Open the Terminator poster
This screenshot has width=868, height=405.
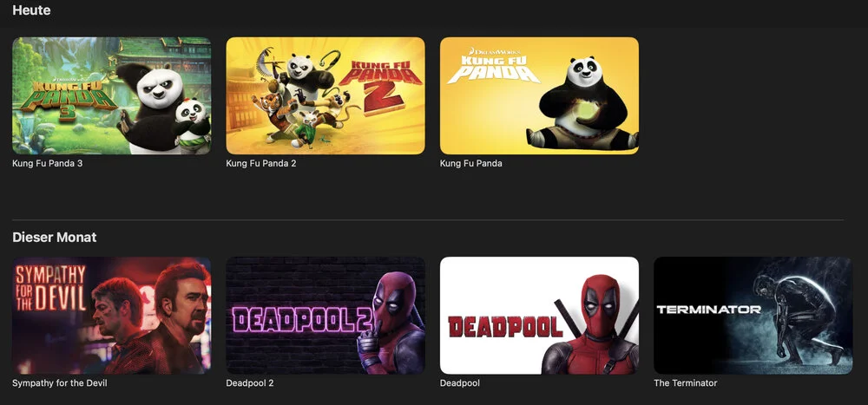(753, 316)
